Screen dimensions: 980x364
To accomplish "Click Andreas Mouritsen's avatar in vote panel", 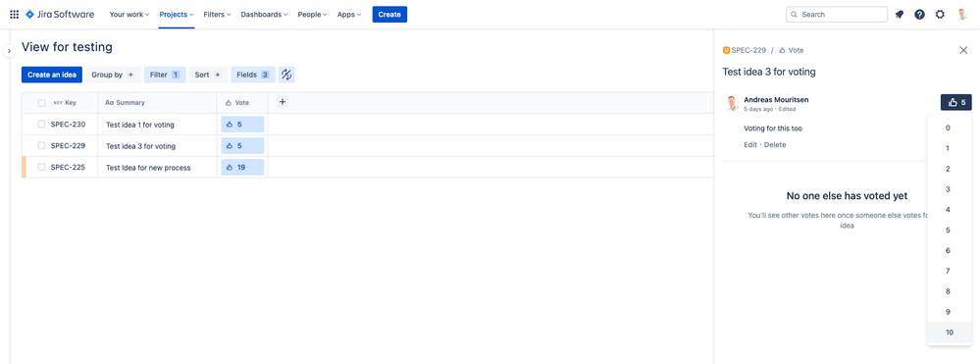I will (x=732, y=103).
